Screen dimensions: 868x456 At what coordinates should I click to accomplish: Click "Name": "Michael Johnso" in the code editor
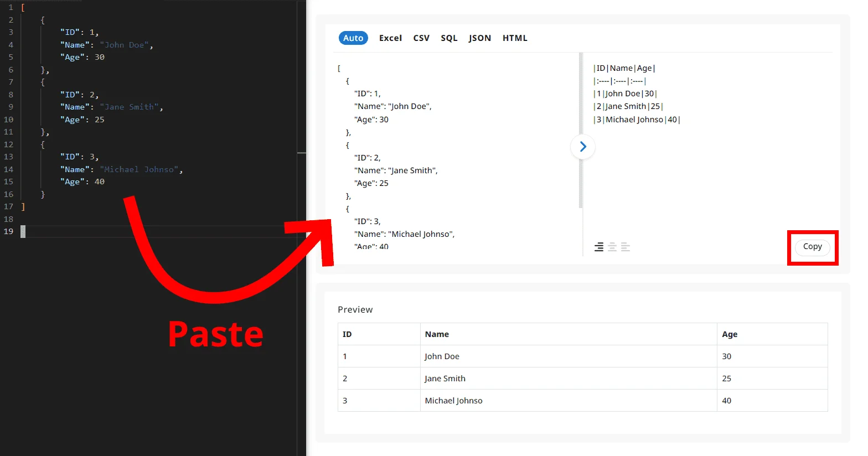121,169
